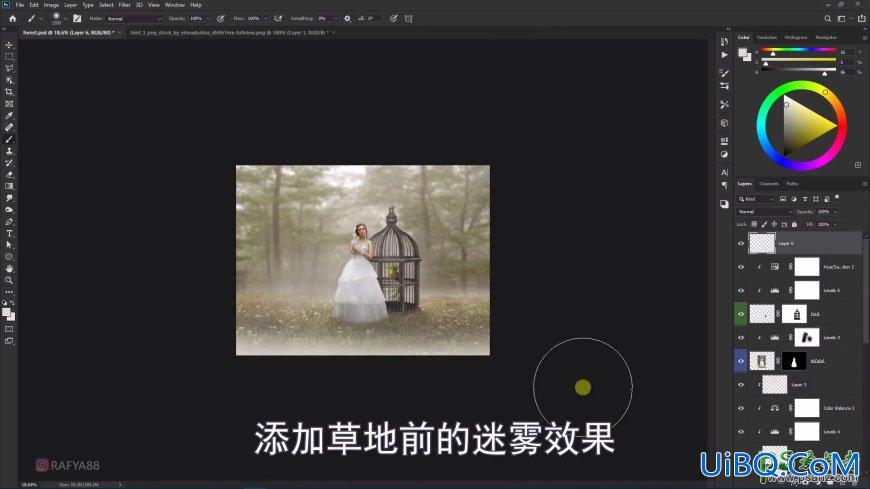Image resolution: width=870 pixels, height=489 pixels.
Task: Select Layer 6 thumbnail
Action: tap(762, 243)
